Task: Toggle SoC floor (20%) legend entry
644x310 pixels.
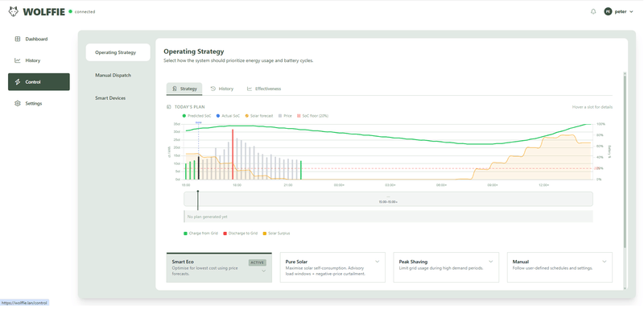Action: (312, 116)
